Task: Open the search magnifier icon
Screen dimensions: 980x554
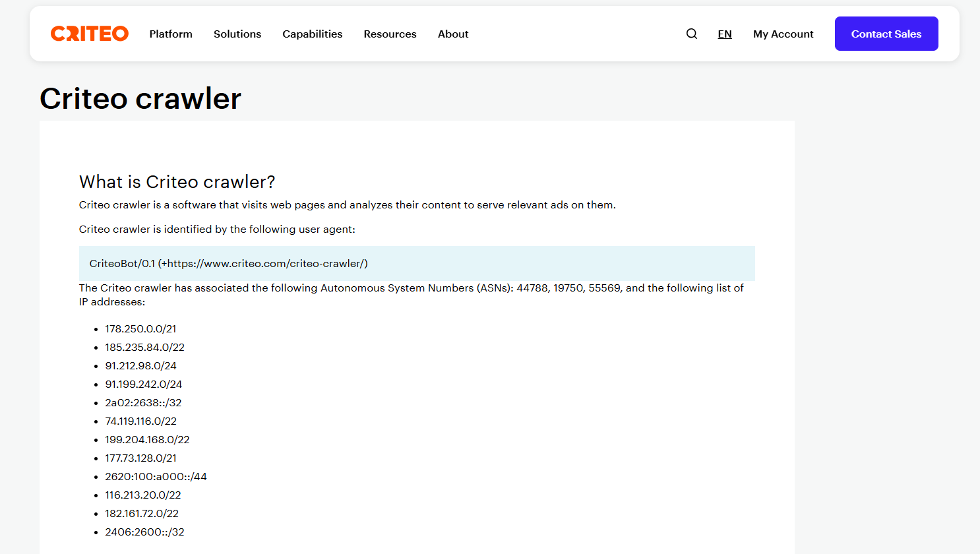Action: tap(691, 34)
